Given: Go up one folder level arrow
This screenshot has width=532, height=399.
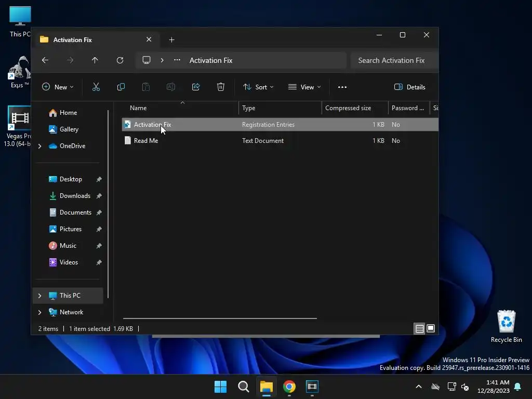Looking at the screenshot, I should click(95, 60).
